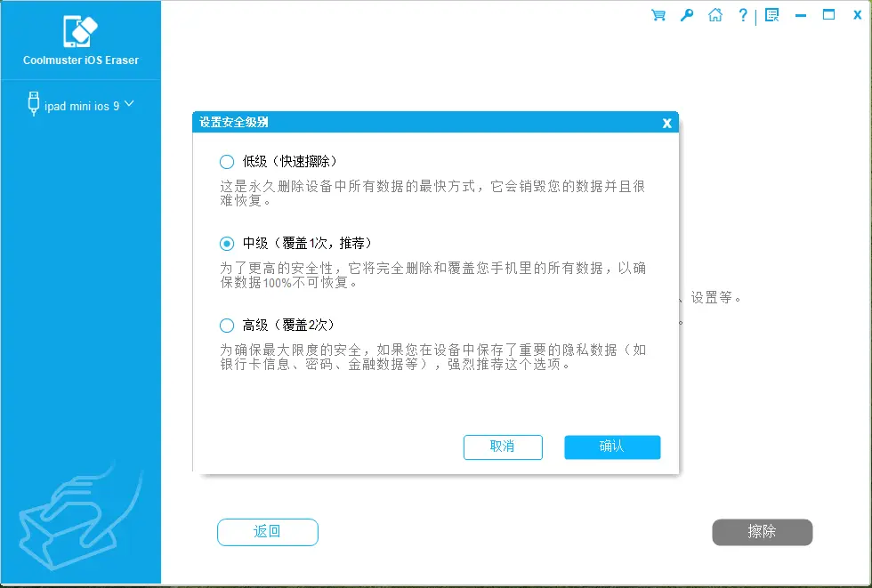Confirm with the 确认 button

612,447
